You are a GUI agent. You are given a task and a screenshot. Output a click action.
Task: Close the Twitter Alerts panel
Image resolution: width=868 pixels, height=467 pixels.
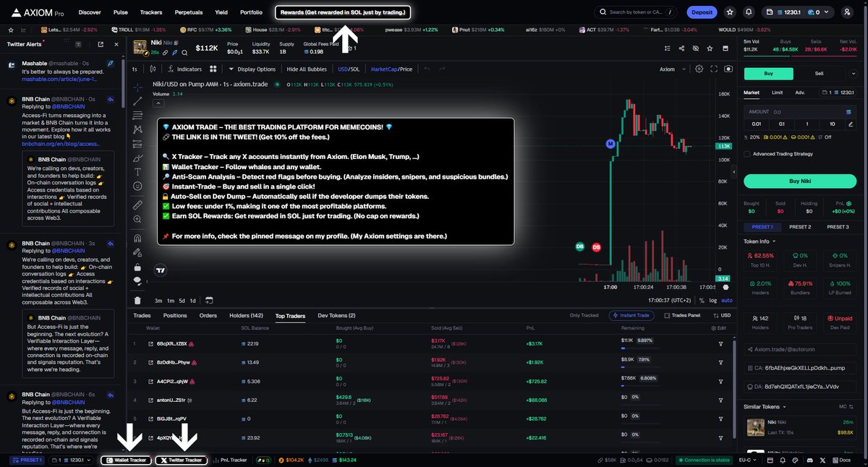click(x=116, y=44)
